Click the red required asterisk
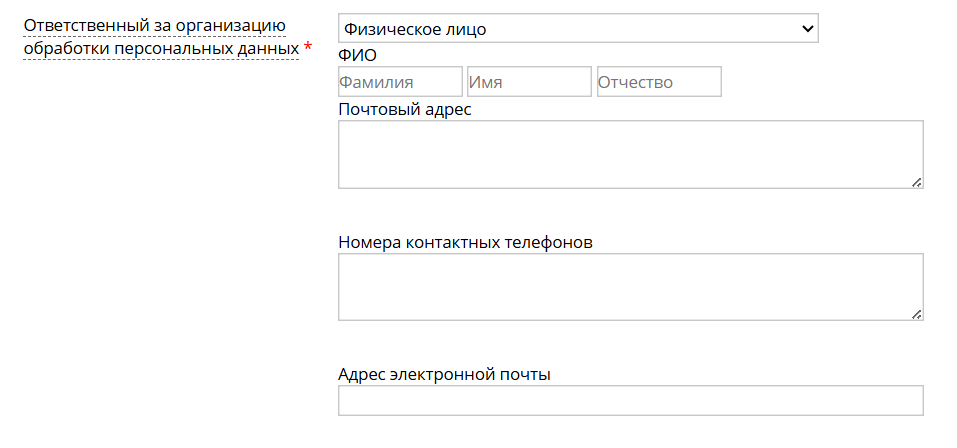The image size is (957, 448). tap(308, 48)
